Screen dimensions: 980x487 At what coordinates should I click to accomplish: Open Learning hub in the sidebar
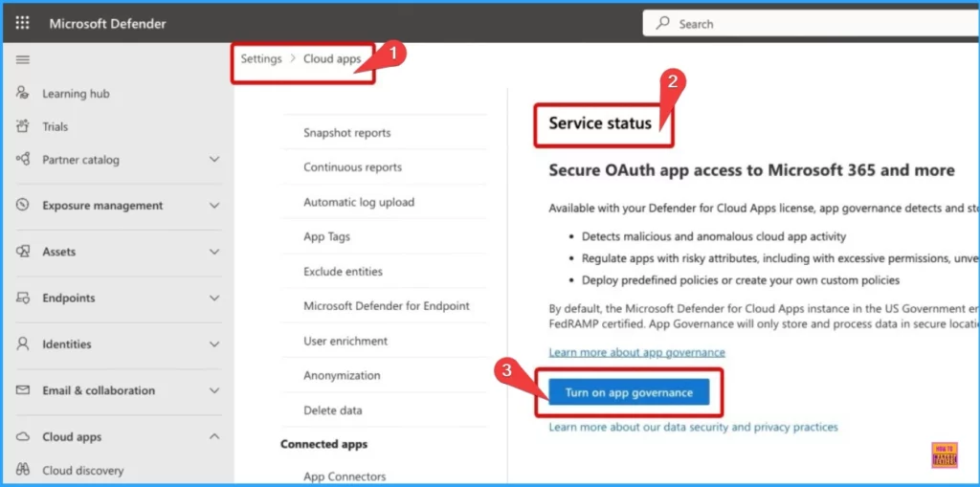(76, 94)
